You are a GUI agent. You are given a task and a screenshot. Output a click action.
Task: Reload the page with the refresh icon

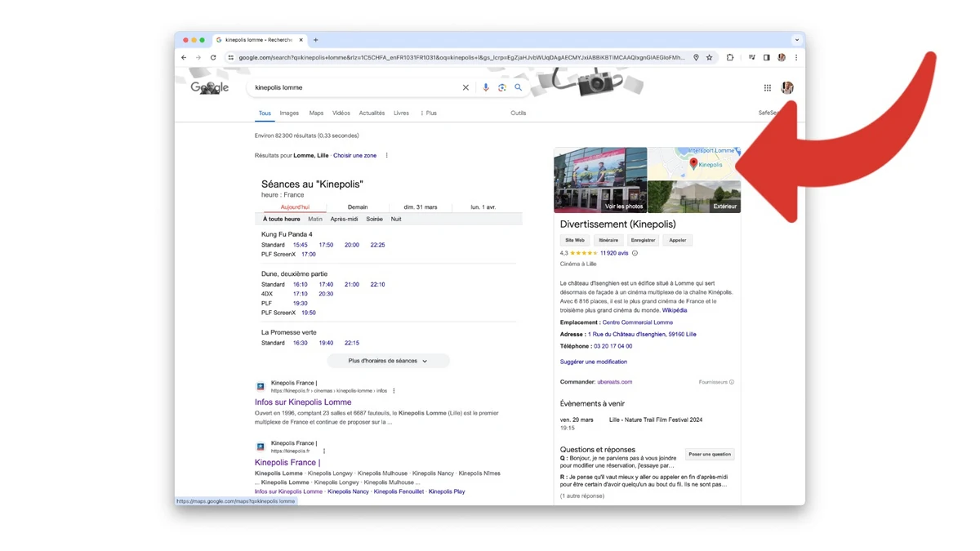[213, 58]
